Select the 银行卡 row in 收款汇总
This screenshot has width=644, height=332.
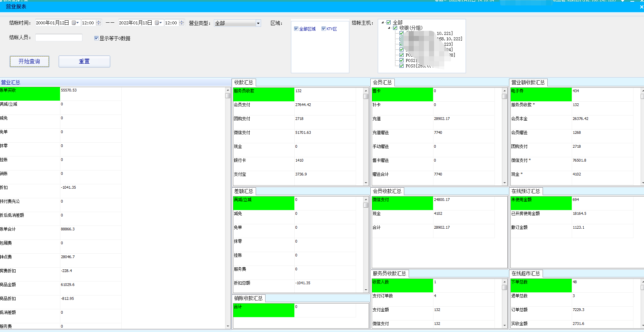click(294, 164)
